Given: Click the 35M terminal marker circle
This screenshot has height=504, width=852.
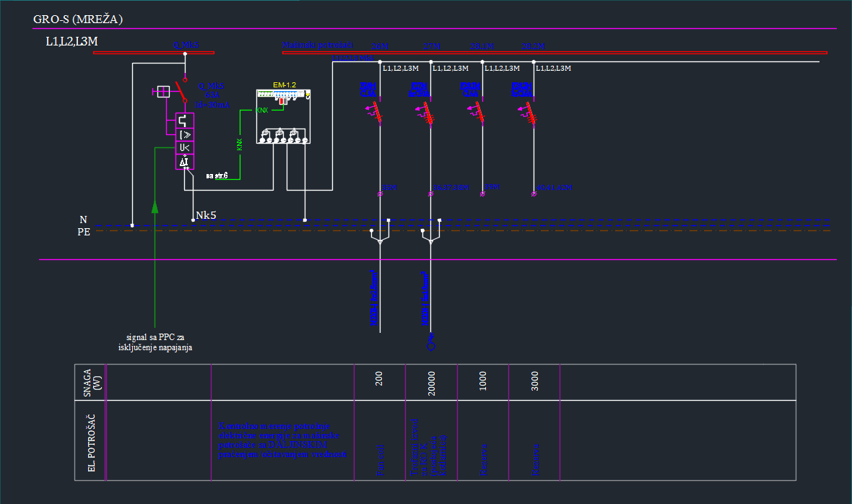Looking at the screenshot, I should 381,194.
